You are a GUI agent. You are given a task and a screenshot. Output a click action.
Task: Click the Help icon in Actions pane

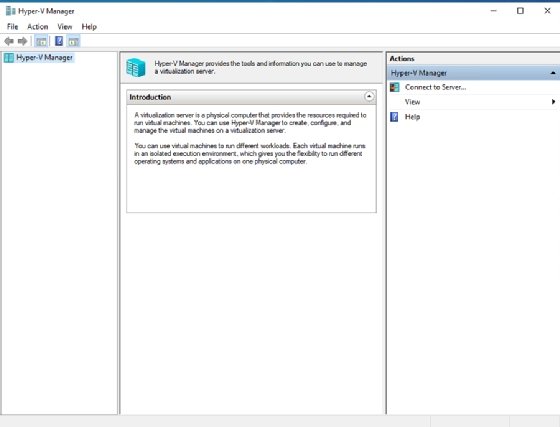point(394,117)
